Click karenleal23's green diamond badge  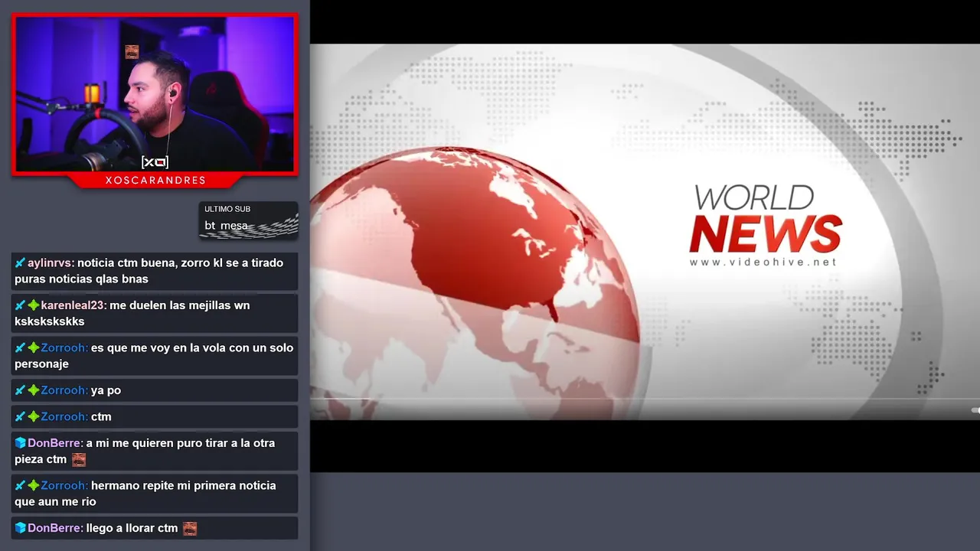(x=34, y=305)
